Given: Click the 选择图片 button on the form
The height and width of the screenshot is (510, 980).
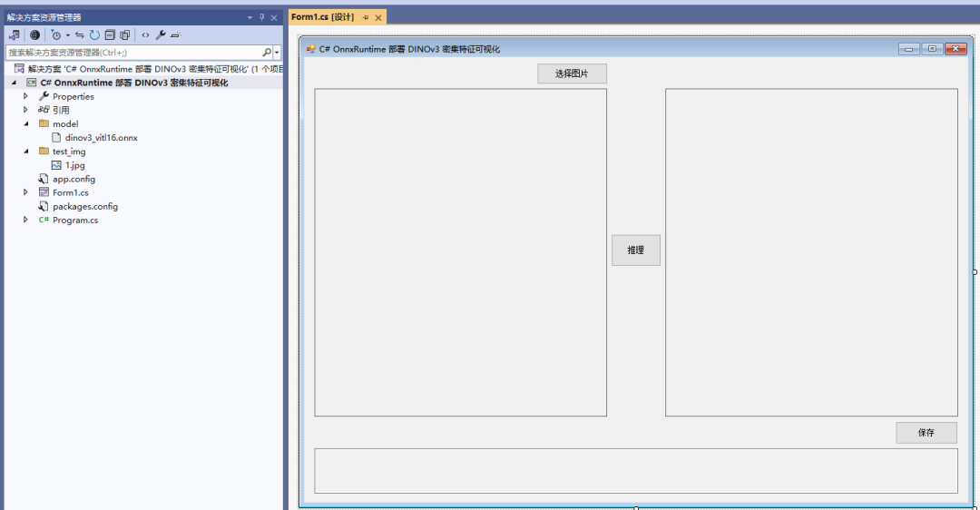Looking at the screenshot, I should 572,74.
